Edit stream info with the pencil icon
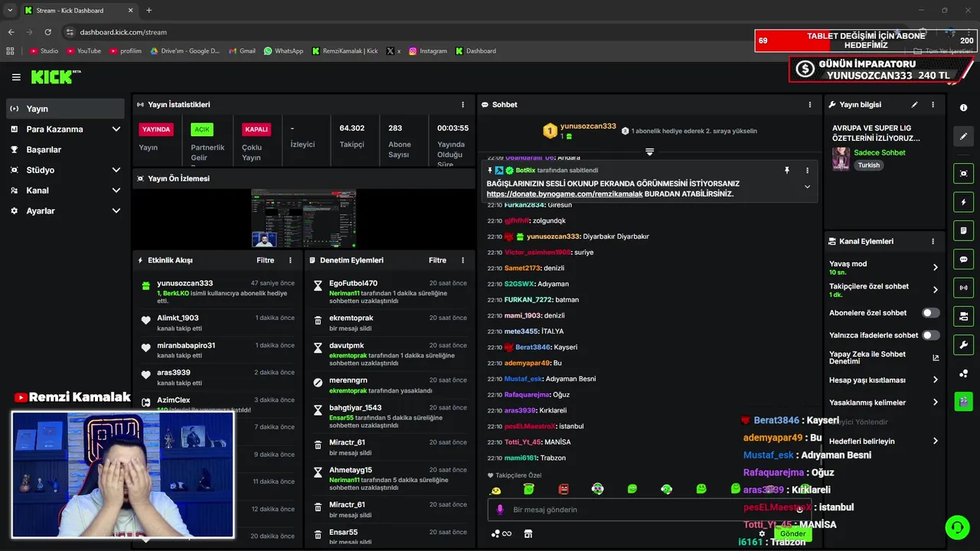The image size is (980, 551). coord(914,105)
